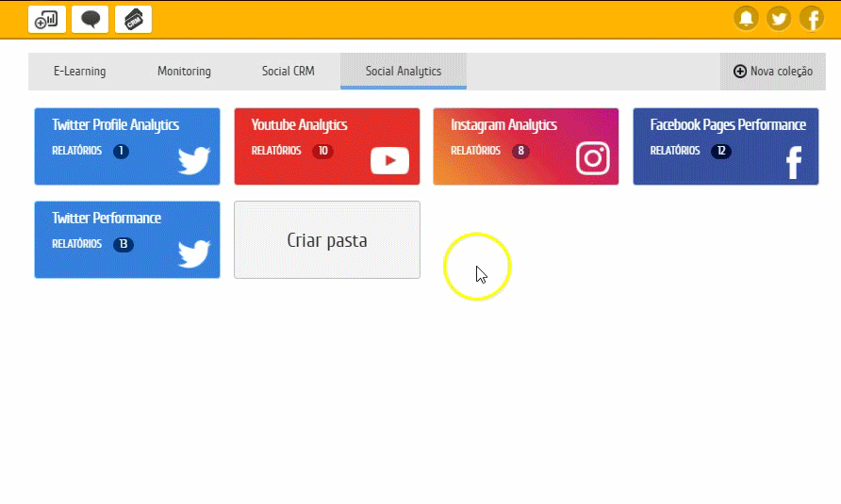Open the notifications bell icon

(747, 19)
